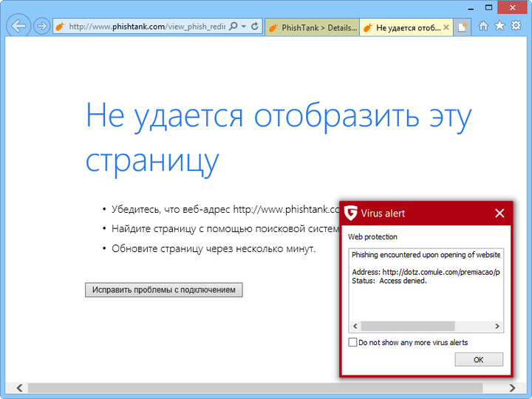Click the search magnifier in address bar
532x399 pixels.
[233, 26]
